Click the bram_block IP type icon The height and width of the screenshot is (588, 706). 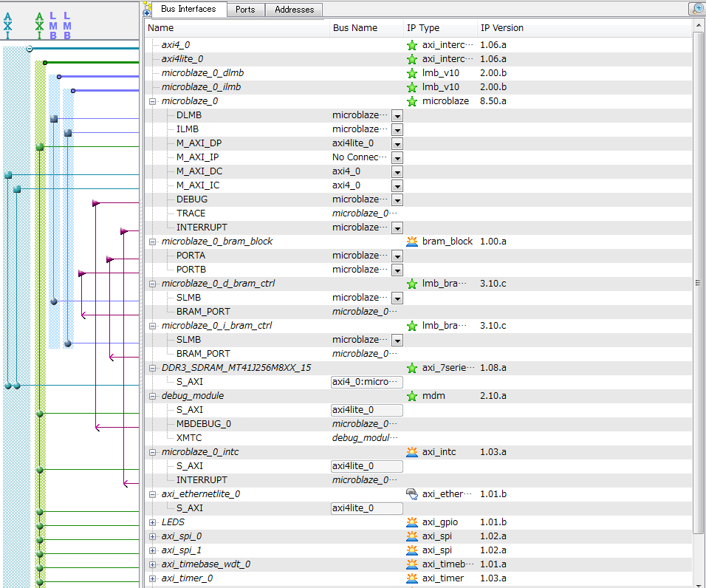pyautogui.click(x=412, y=242)
